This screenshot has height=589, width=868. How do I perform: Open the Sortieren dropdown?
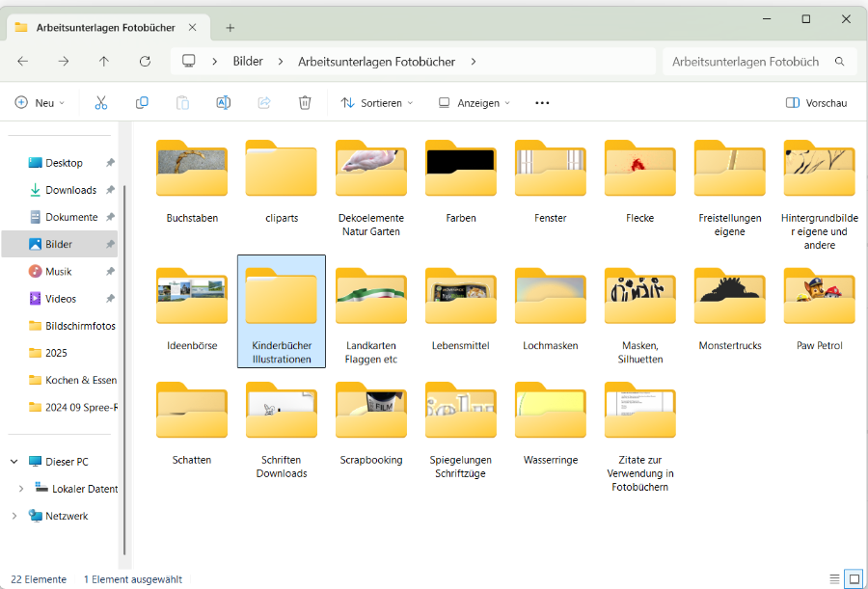coord(376,102)
